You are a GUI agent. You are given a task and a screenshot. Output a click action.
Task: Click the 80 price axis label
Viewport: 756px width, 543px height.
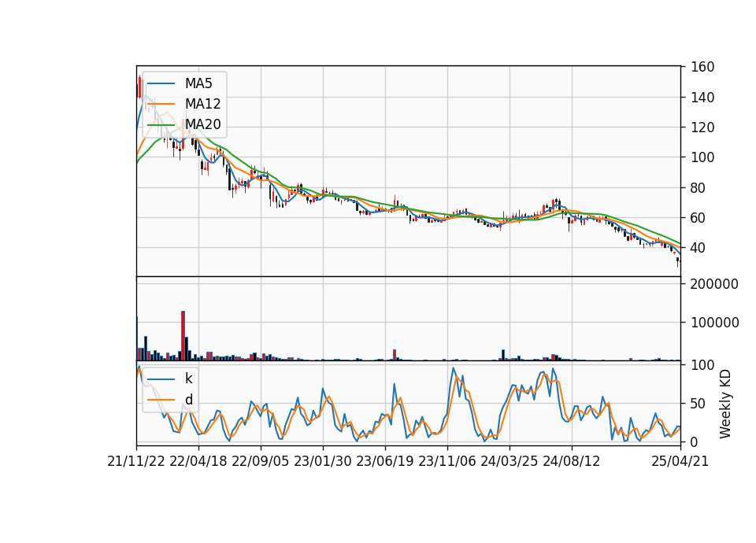click(699, 188)
